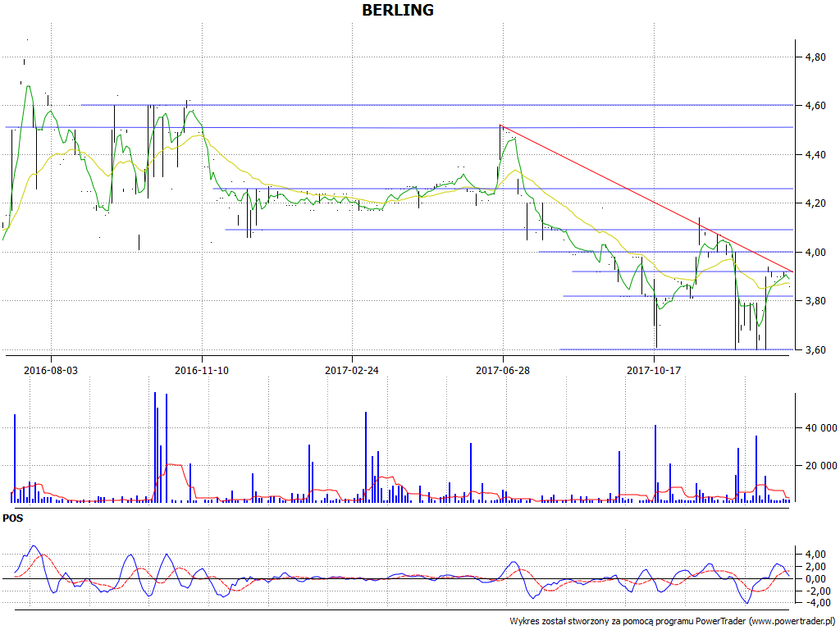Click the 2016-08-03 date label

point(51,370)
